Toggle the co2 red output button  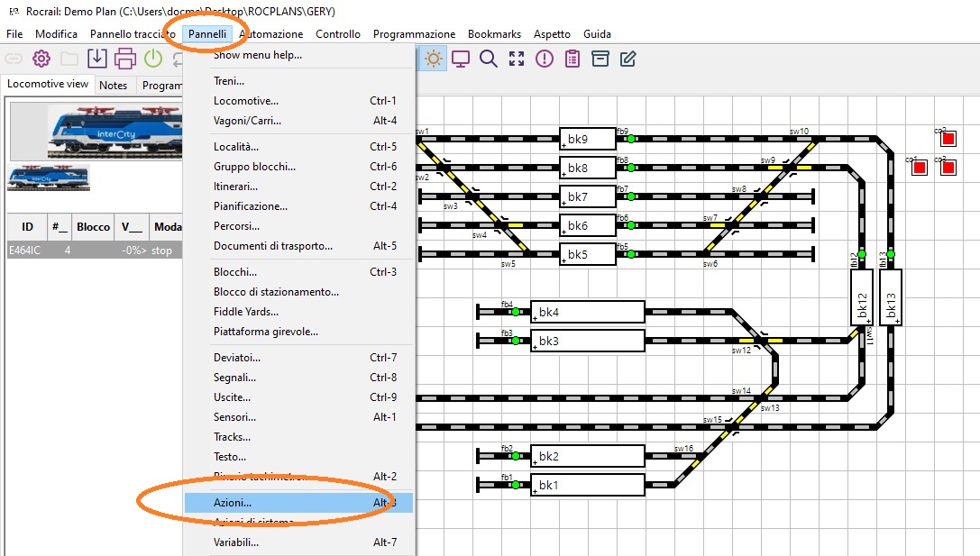(948, 168)
